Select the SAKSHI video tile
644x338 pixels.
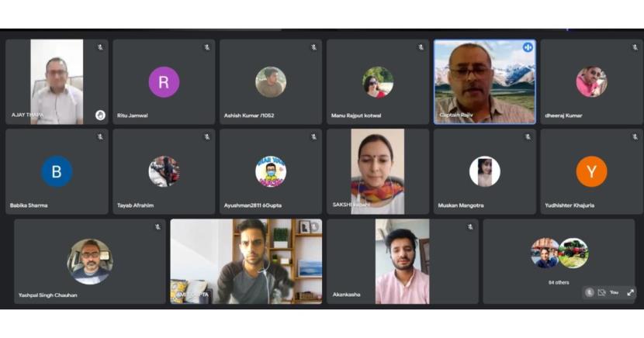(378, 171)
